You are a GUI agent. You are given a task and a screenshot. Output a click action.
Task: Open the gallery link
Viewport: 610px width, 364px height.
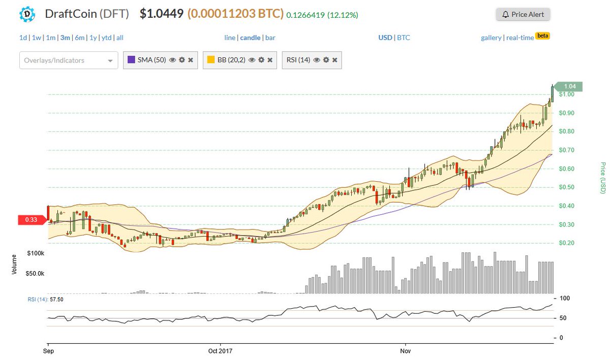coord(491,38)
